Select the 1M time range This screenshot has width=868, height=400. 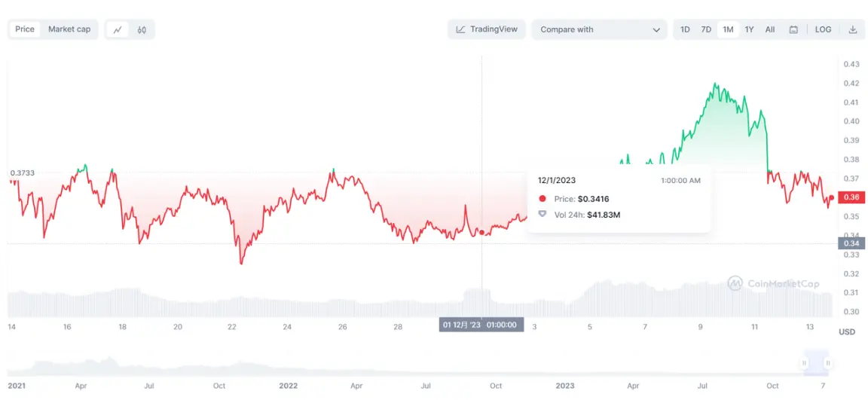click(x=728, y=29)
